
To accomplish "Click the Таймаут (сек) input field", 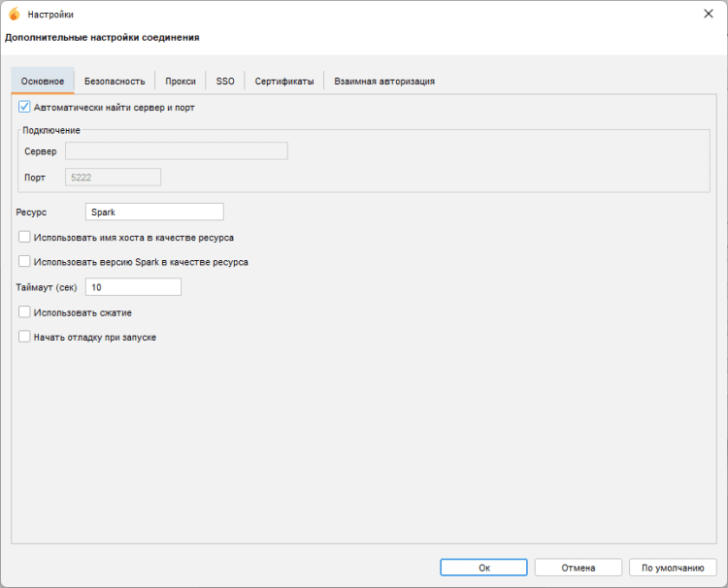I will 133,287.
